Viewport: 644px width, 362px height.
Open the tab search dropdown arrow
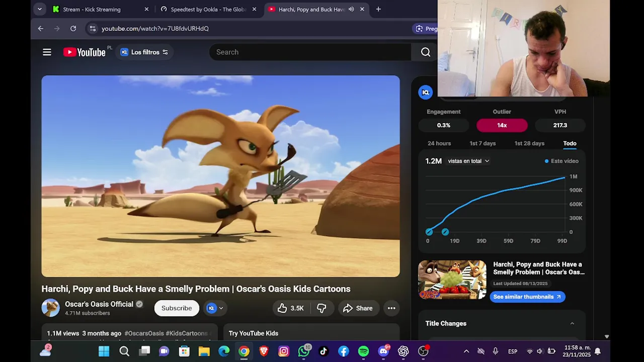(x=40, y=9)
